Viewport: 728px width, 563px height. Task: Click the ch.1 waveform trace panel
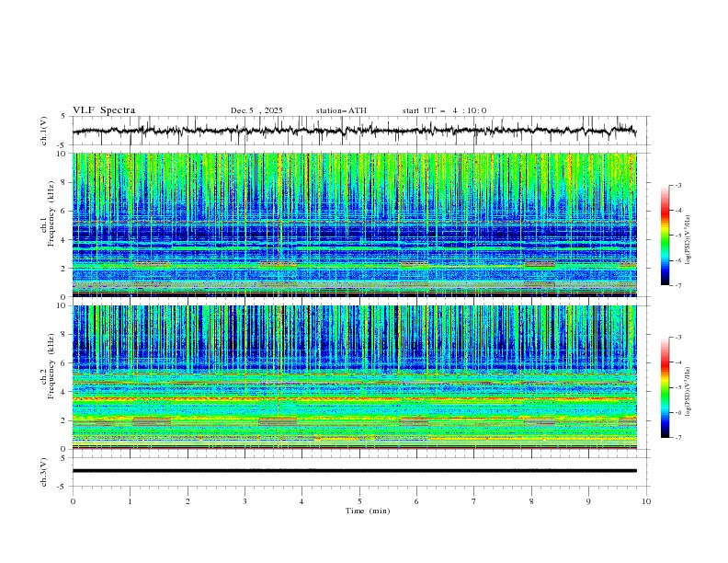360,131
